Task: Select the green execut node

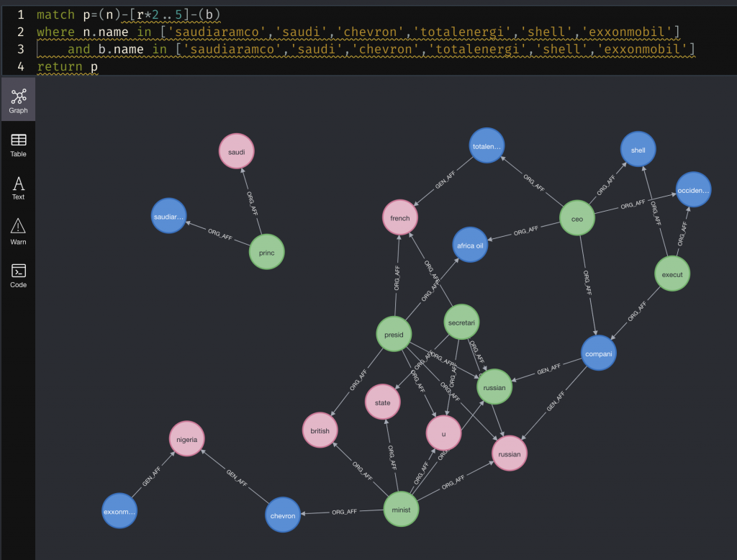Action: click(672, 274)
